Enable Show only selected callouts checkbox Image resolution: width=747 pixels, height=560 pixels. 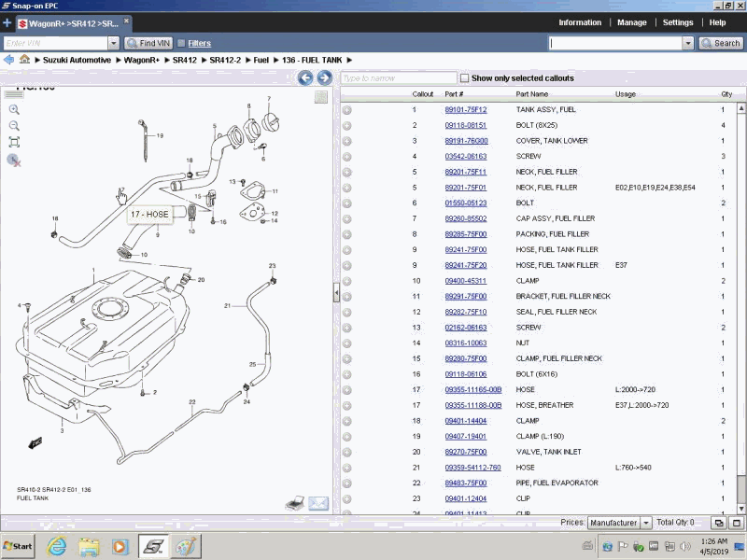464,78
